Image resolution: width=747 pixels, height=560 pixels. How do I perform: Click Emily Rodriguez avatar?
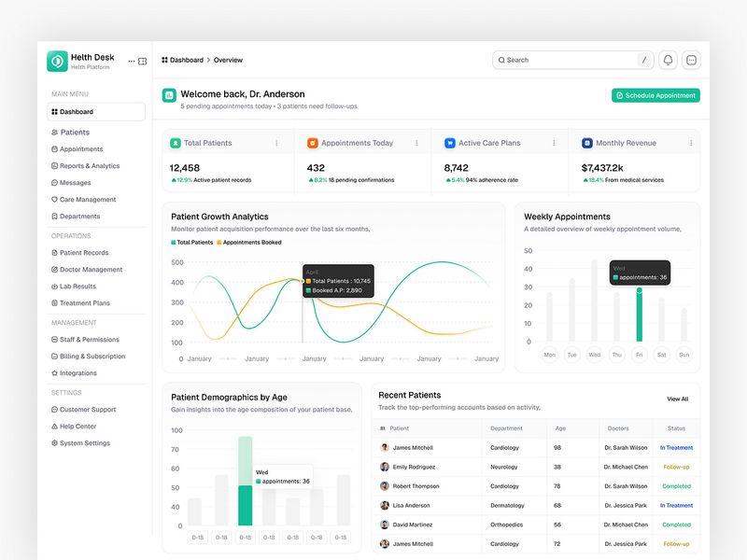385,467
